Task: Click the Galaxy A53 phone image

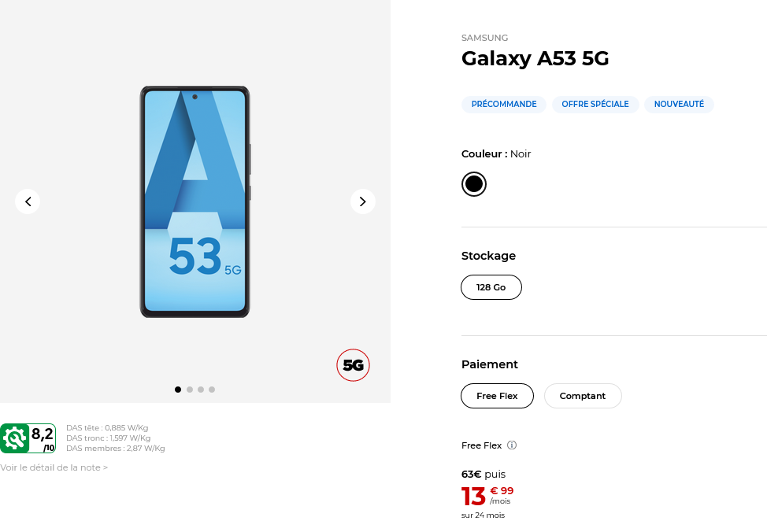Action: click(x=195, y=201)
